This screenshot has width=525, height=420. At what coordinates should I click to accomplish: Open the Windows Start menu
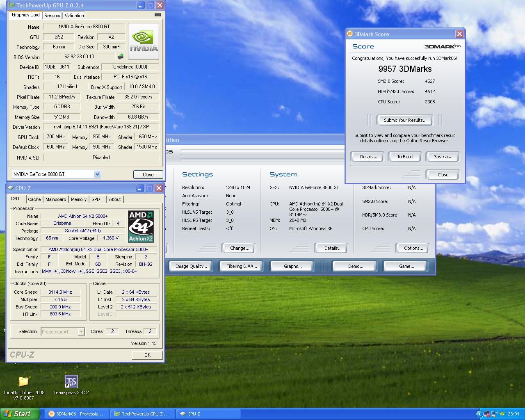tap(20, 414)
